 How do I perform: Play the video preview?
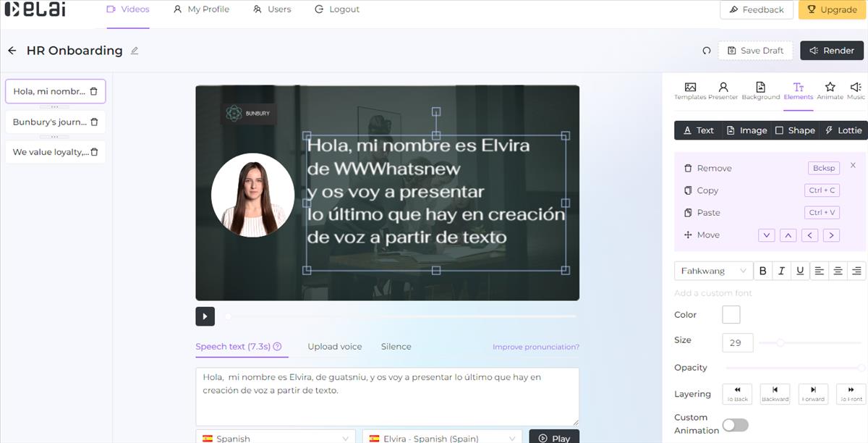(x=205, y=316)
